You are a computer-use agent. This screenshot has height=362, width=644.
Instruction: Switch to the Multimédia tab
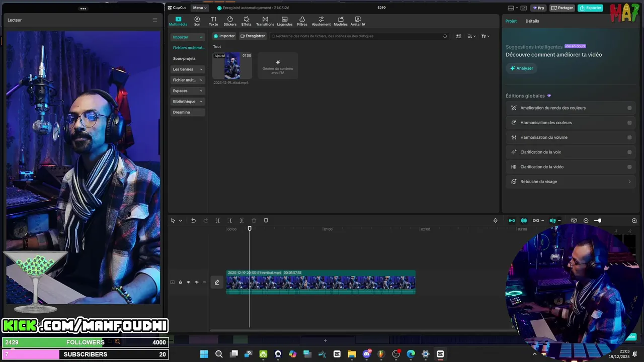[x=178, y=21]
